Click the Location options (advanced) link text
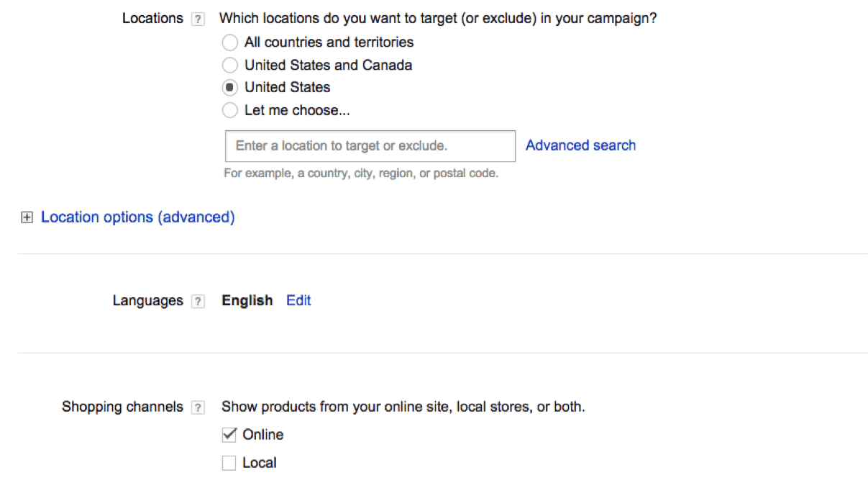Image resolution: width=868 pixels, height=488 pixels. tap(137, 217)
